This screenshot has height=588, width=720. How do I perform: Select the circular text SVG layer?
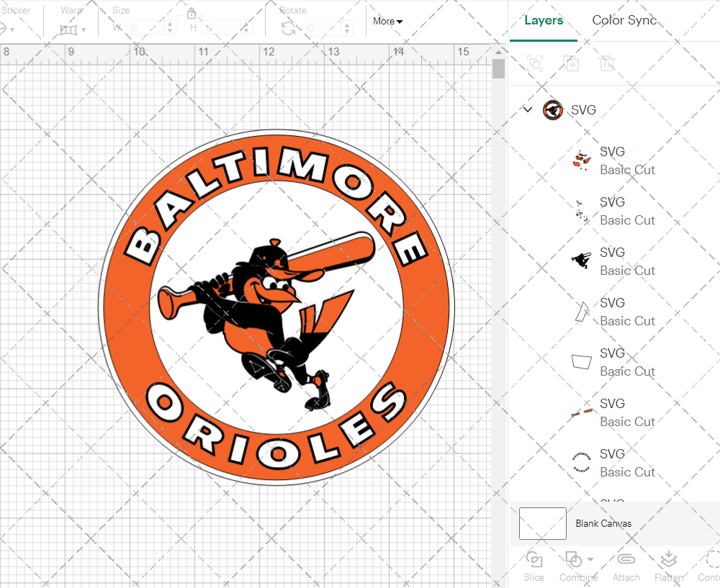(581, 463)
